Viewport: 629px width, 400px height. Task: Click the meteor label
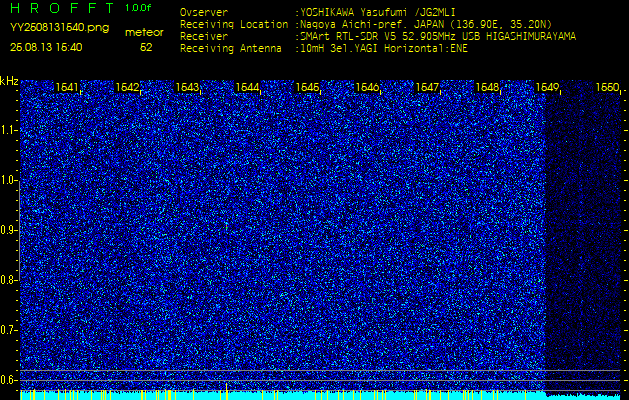144,32
